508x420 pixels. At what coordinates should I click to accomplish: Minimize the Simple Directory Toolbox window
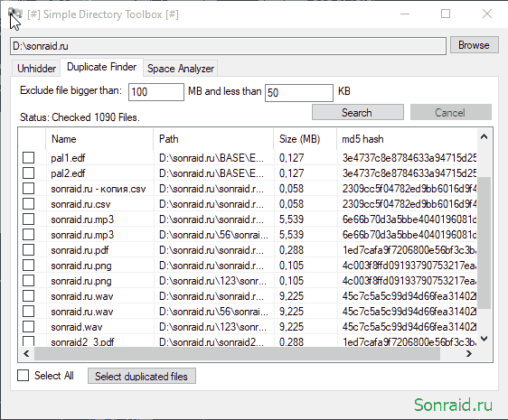tap(405, 14)
